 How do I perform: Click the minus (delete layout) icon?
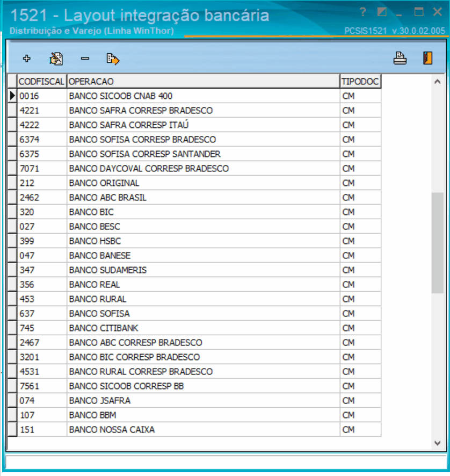pyautogui.click(x=85, y=58)
